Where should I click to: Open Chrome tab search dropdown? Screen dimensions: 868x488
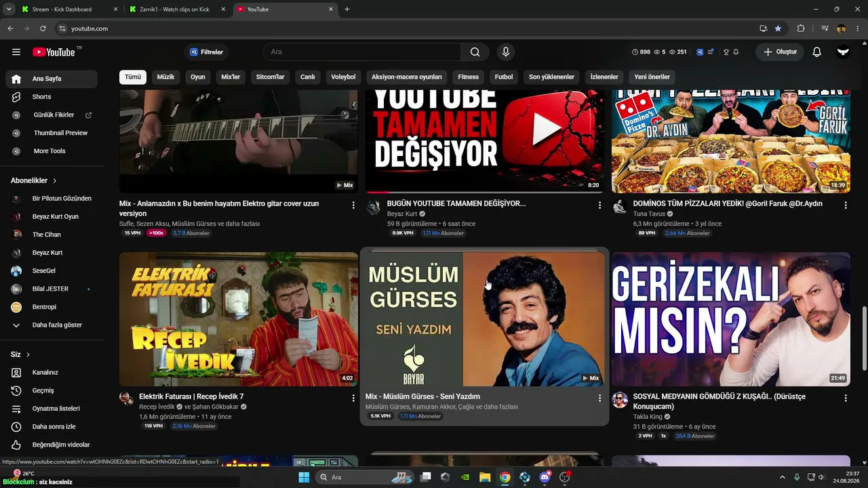point(9,9)
